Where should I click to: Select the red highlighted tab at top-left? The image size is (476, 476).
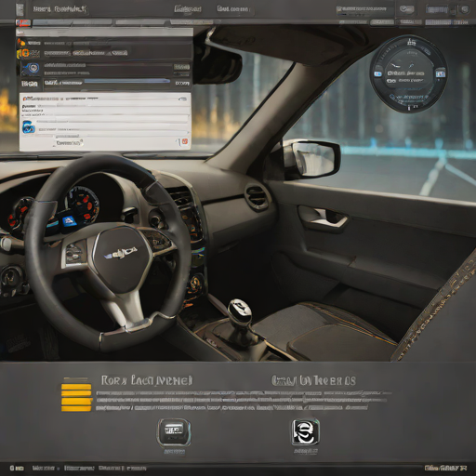tap(23, 22)
